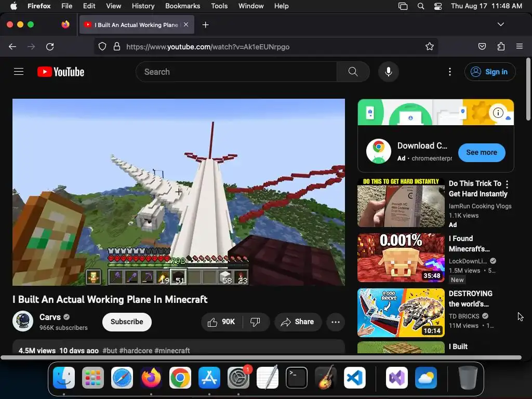Click the Firefox URL address bar

266,46
